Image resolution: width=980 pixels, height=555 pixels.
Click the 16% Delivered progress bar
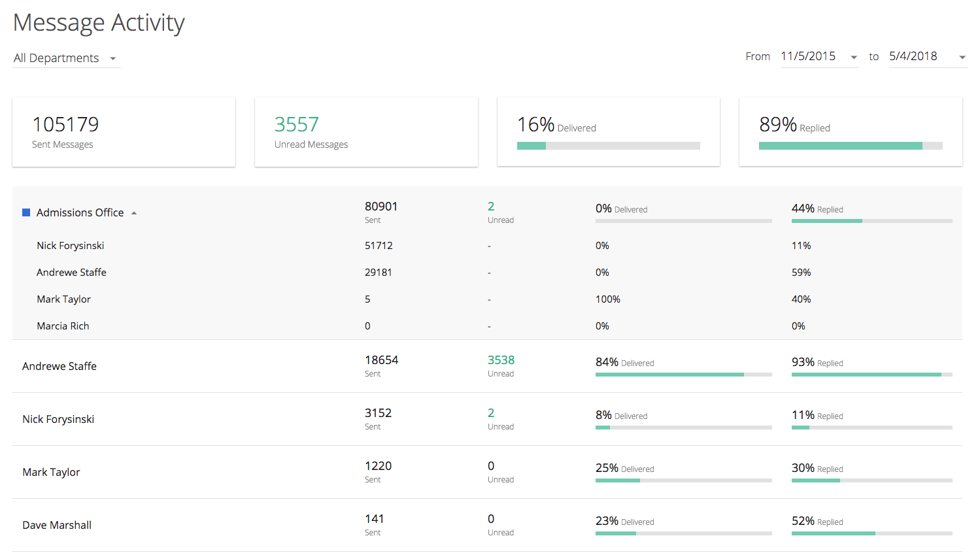pyautogui.click(x=608, y=146)
